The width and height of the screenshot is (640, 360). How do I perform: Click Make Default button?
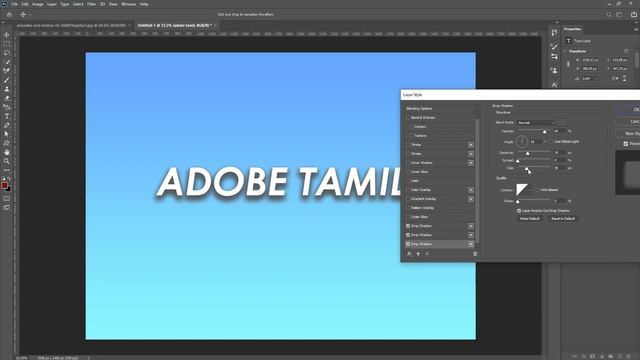coord(529,219)
